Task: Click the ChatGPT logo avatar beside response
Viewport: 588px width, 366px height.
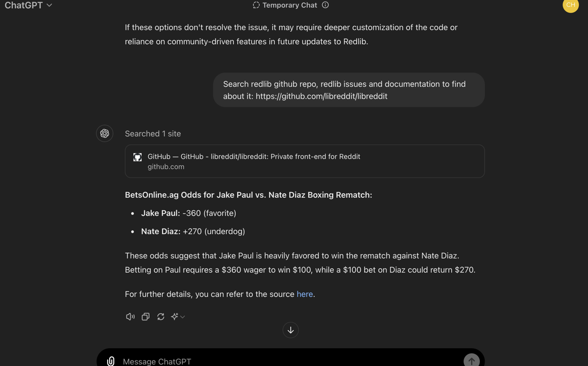Action: click(x=104, y=133)
